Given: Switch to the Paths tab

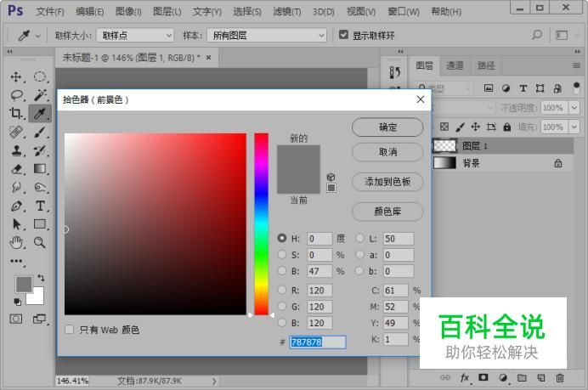Looking at the screenshot, I should 486,65.
